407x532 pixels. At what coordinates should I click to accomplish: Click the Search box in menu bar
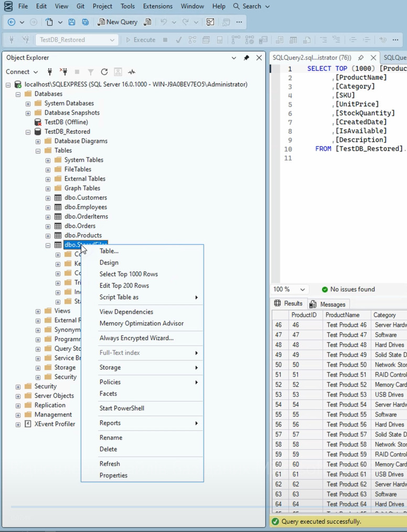pyautogui.click(x=252, y=6)
